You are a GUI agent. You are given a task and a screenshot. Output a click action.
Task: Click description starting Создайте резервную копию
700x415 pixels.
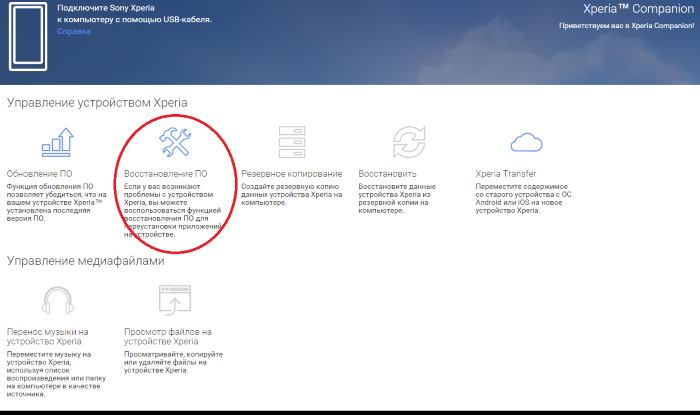(x=292, y=194)
